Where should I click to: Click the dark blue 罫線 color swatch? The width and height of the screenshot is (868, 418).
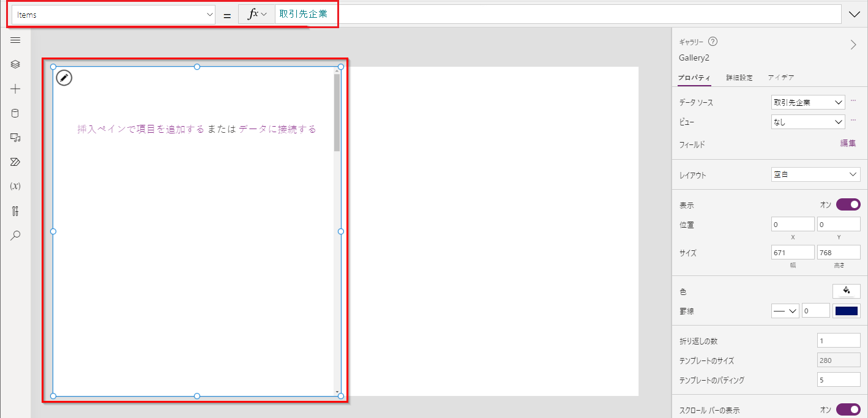point(847,310)
